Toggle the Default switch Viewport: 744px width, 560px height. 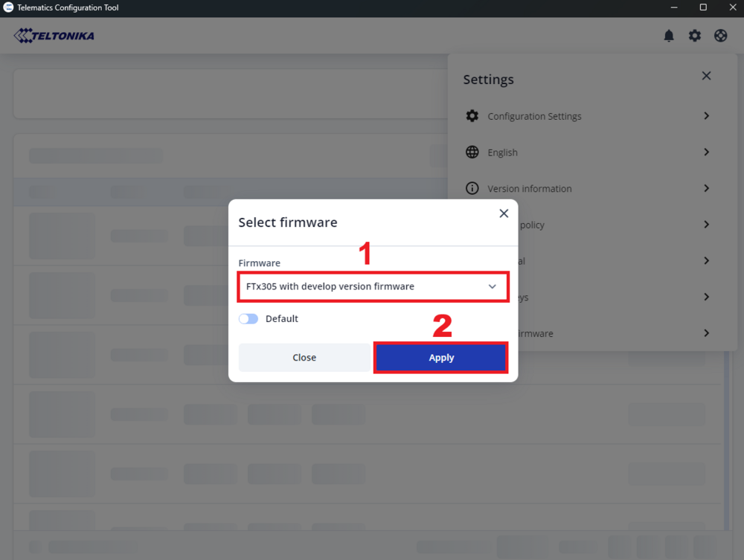pyautogui.click(x=248, y=319)
